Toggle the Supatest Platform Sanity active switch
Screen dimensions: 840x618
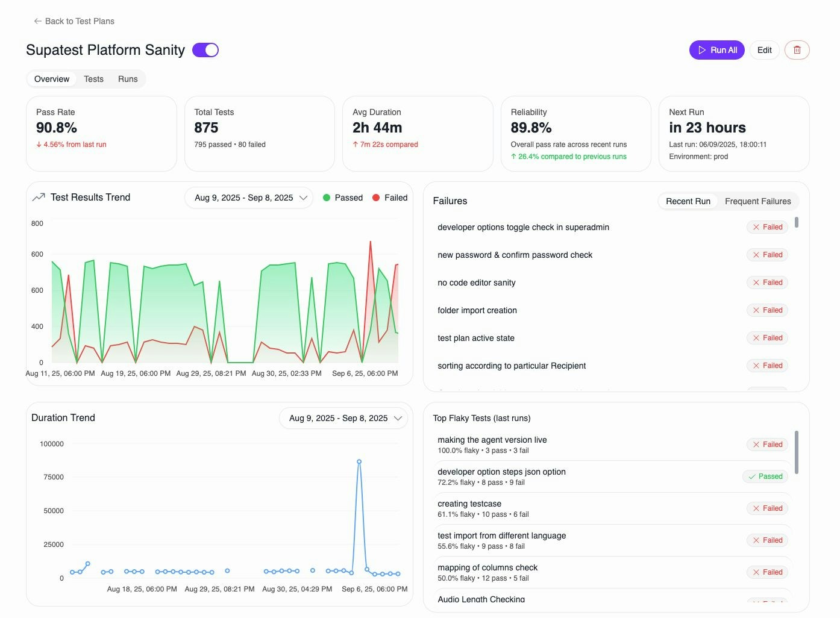pyautogui.click(x=205, y=50)
